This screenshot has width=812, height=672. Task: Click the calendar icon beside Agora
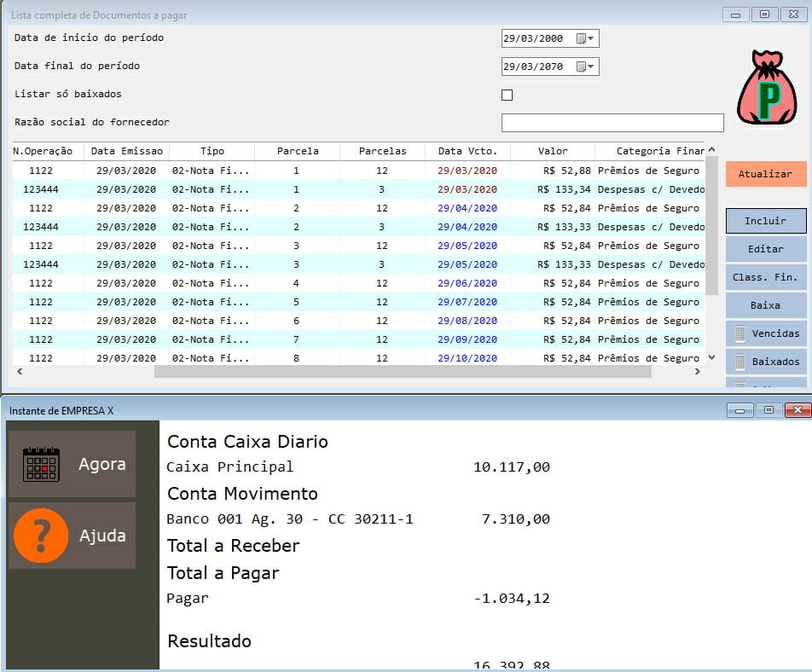click(42, 464)
